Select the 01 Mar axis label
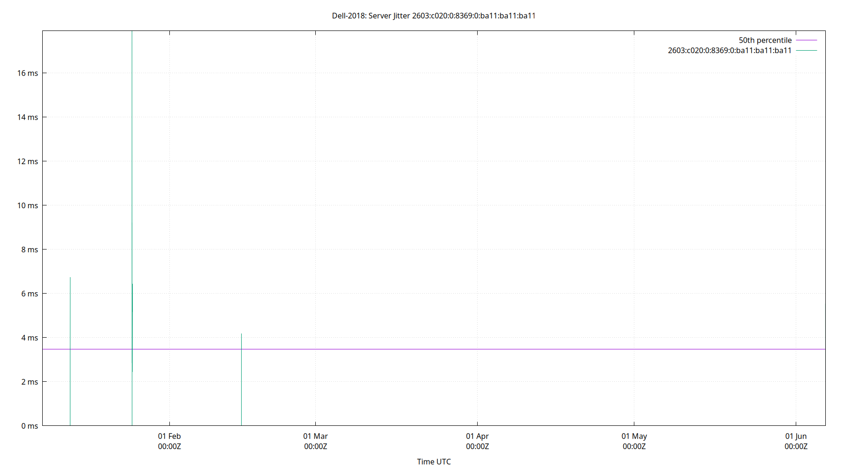The height and width of the screenshot is (469, 868). point(316,436)
